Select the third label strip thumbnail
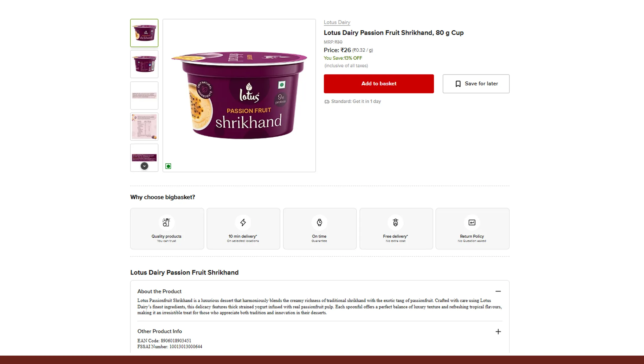Screen dimensions: 644x364 coord(144,95)
